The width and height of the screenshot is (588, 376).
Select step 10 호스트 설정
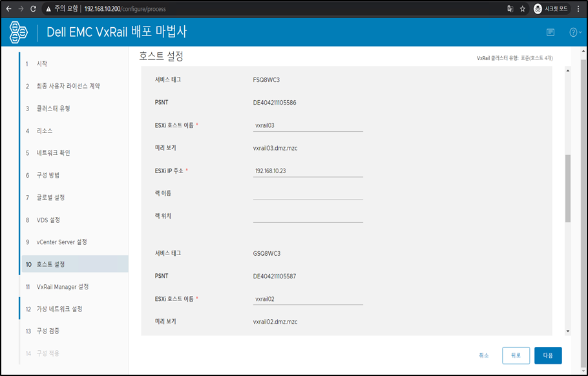click(74, 264)
